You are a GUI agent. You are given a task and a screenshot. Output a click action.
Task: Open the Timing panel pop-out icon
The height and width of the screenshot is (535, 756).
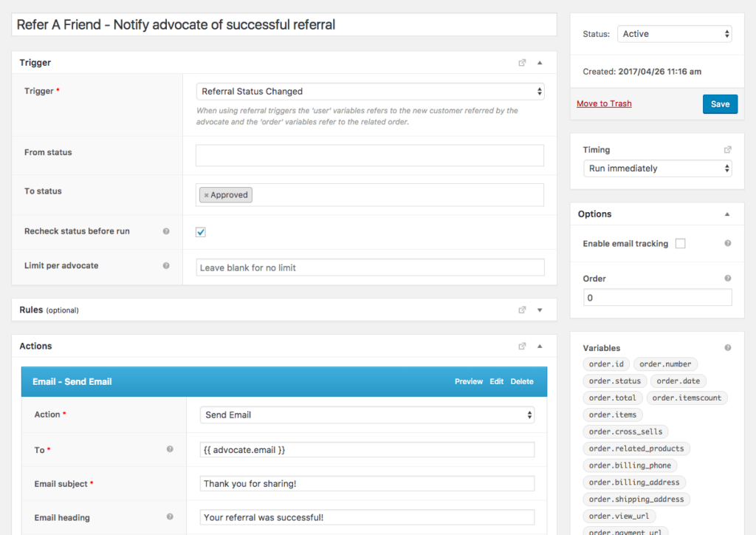pos(728,149)
